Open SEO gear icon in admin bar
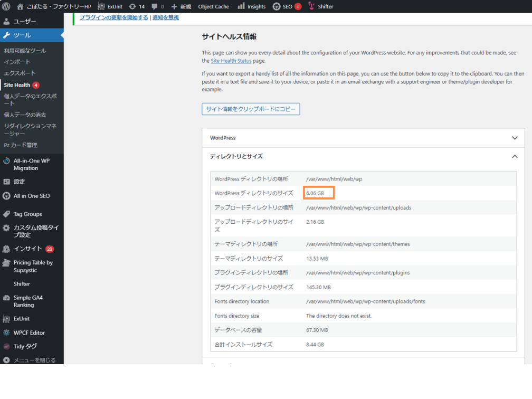 point(277,6)
